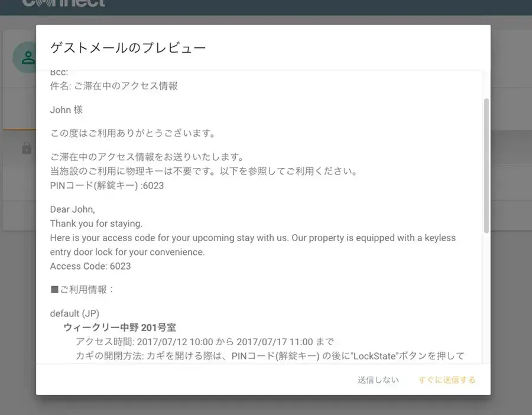This screenshot has width=532, height=415.
Task: Click the ■ご利用情報： heading
Action: [82, 290]
